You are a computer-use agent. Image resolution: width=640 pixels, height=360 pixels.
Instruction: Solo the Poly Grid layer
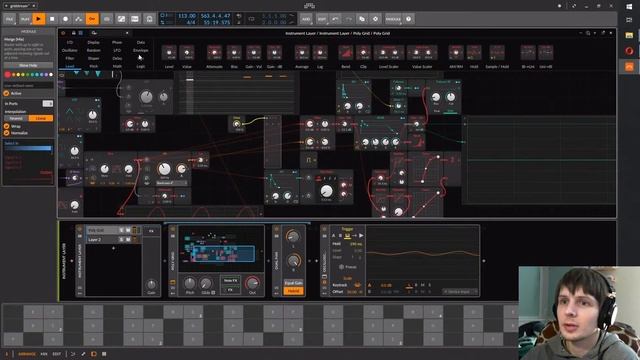[x=121, y=231]
